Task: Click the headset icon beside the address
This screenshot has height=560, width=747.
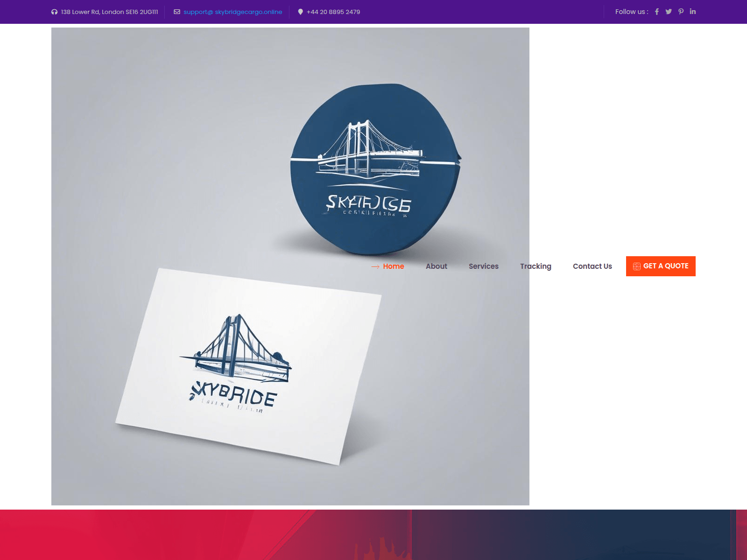Action: (55, 12)
